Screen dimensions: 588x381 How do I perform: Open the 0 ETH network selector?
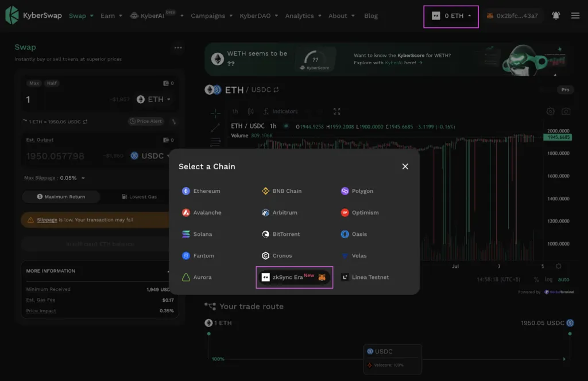pos(451,16)
